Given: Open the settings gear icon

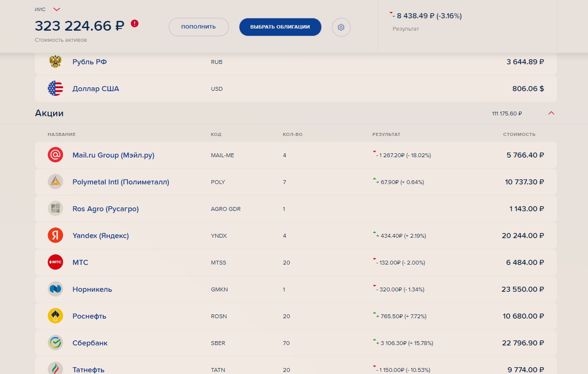Looking at the screenshot, I should [x=341, y=27].
